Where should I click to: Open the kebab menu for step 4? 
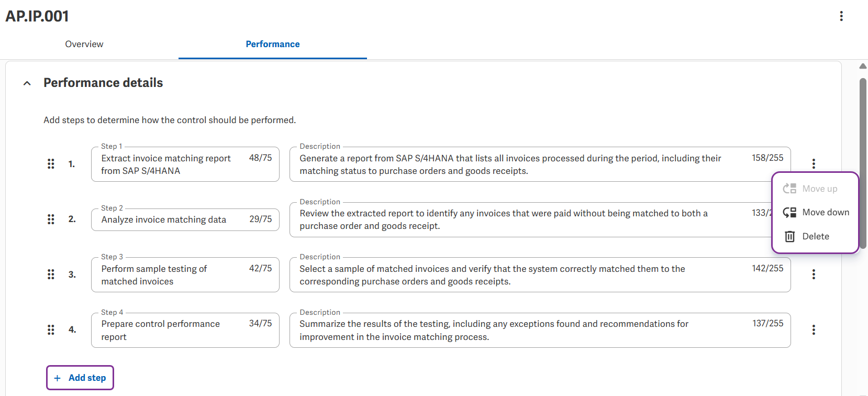coord(814,329)
